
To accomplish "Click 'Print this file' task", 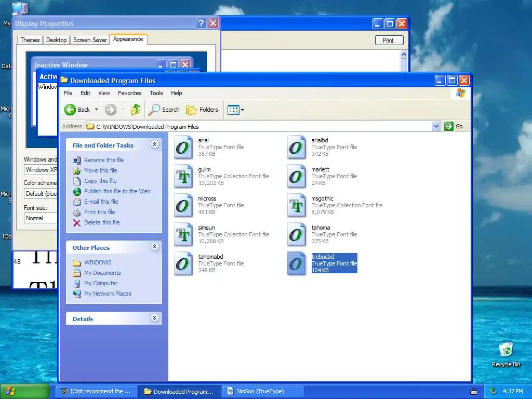I will click(x=99, y=212).
